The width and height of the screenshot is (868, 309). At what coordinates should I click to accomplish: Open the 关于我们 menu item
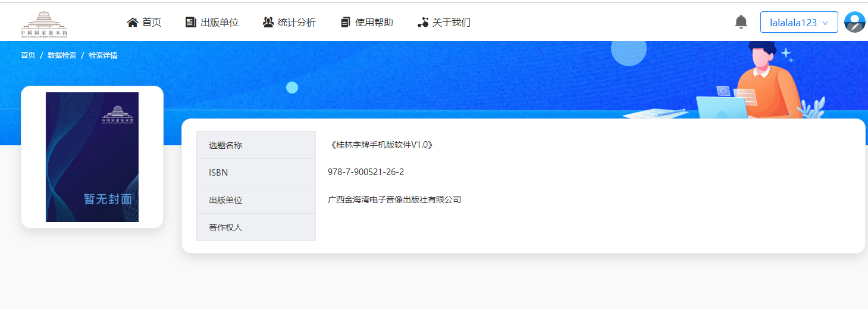click(452, 23)
